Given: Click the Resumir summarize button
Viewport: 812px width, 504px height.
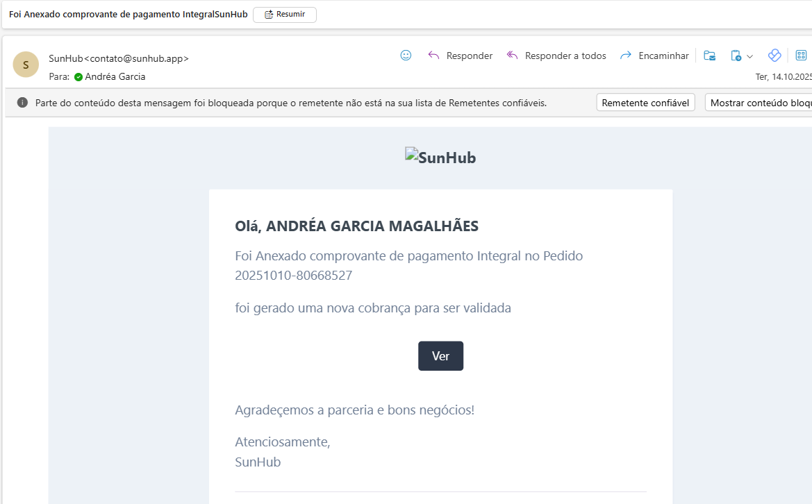Looking at the screenshot, I should pyautogui.click(x=285, y=15).
